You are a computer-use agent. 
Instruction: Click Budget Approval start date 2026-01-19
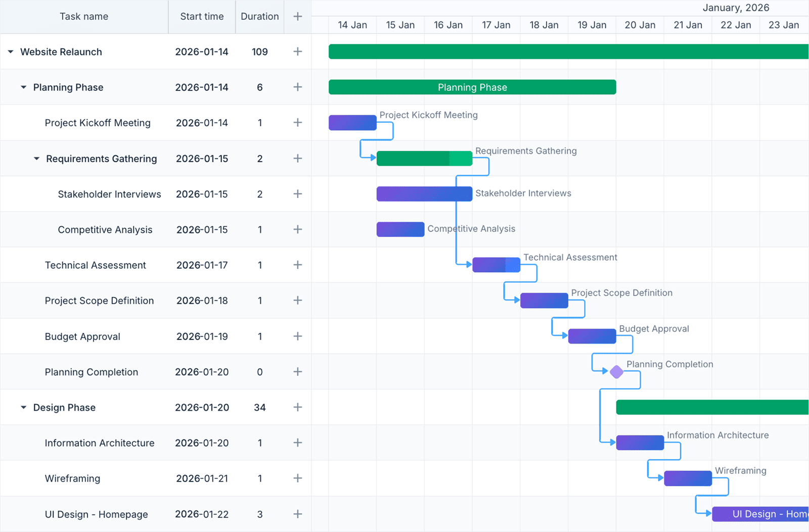(x=202, y=336)
